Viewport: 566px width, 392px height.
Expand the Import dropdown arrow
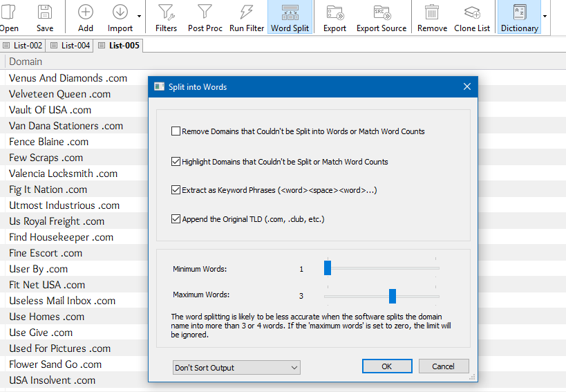(140, 17)
